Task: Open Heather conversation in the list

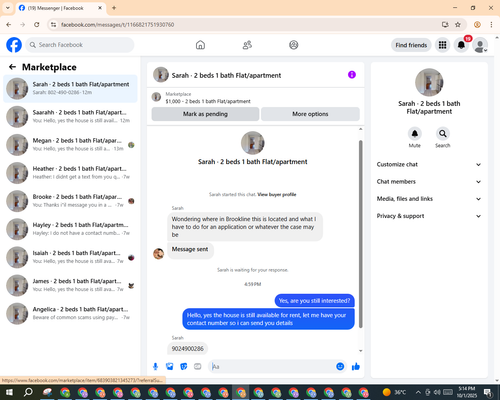Action: tap(70, 173)
